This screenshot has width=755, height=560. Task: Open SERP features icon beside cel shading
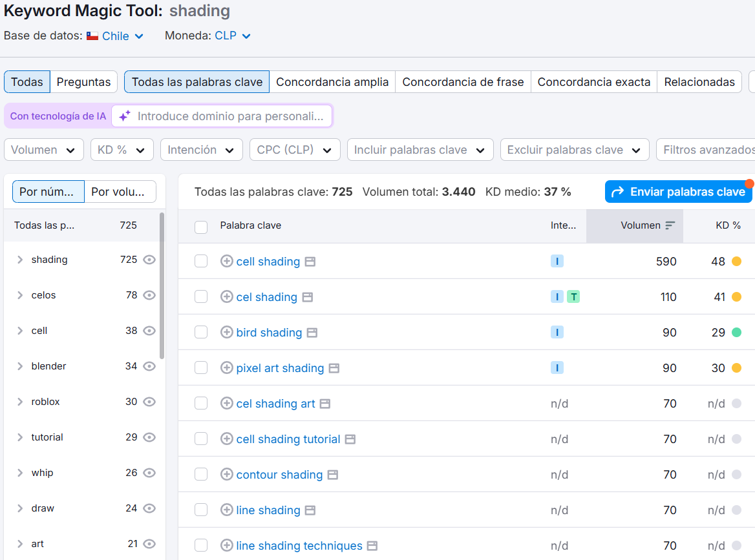click(x=308, y=297)
